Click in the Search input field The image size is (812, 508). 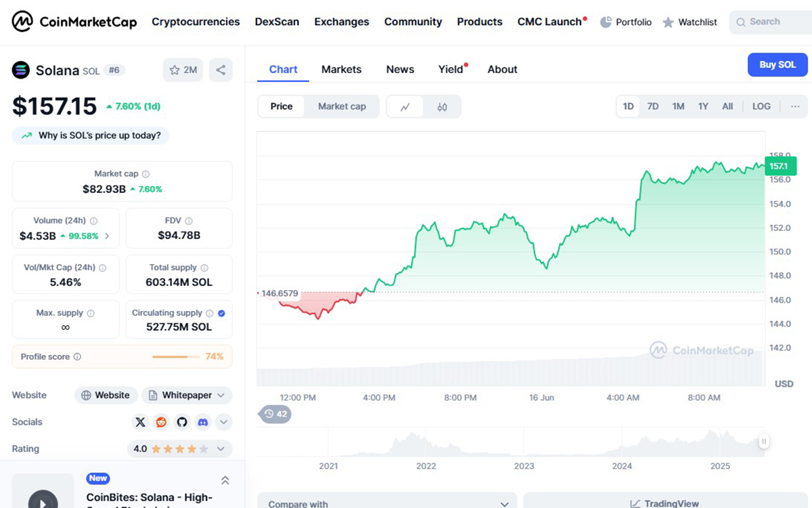[771, 22]
